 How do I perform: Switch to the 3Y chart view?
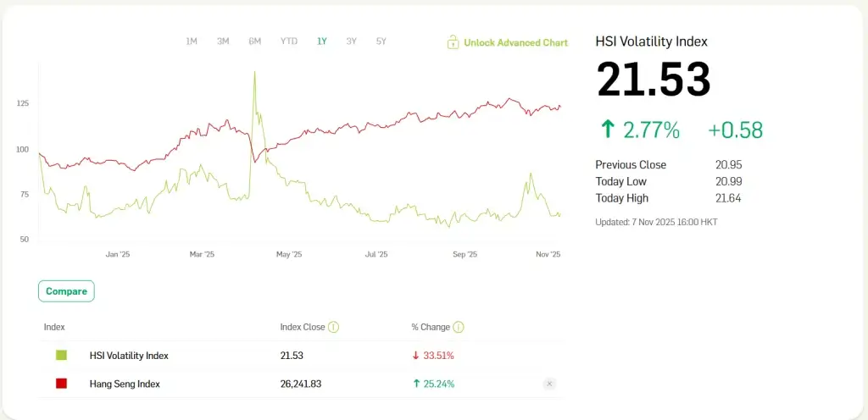point(352,41)
